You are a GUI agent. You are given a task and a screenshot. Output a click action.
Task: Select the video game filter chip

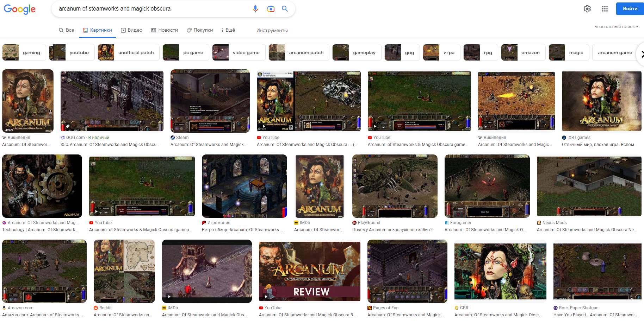239,52
